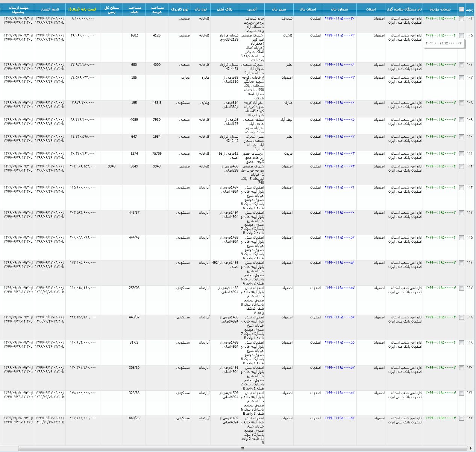The height and width of the screenshot is (452, 476).
Task: Sort by the مهلت ارسال پیشنهاد column header
Action: tap(18, 9)
